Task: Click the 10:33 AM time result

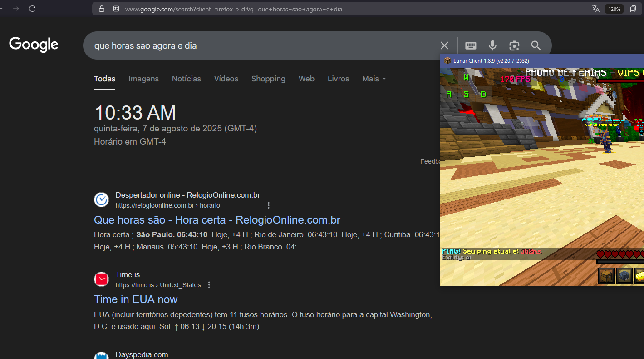Action: click(x=135, y=113)
